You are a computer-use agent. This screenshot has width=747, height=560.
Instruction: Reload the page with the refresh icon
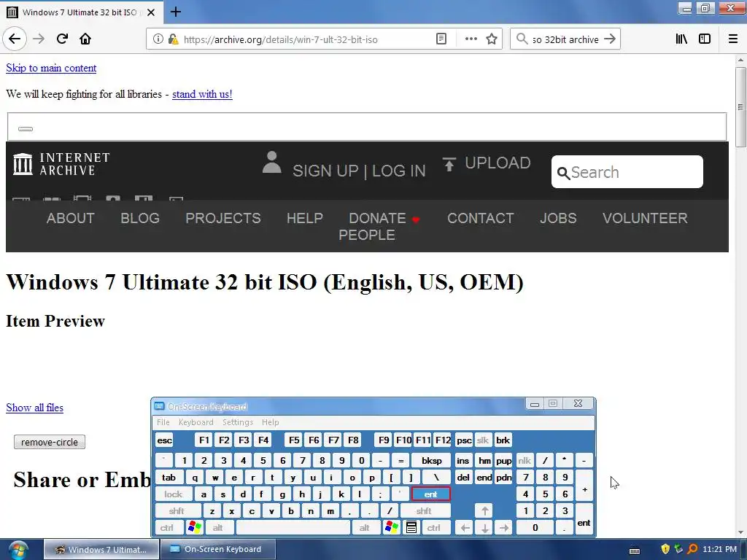tap(62, 39)
